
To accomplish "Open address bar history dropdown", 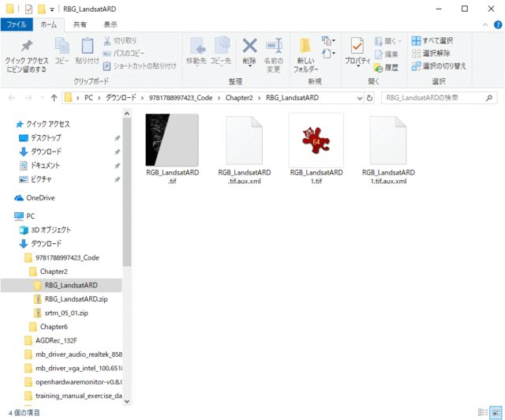I will coord(360,98).
